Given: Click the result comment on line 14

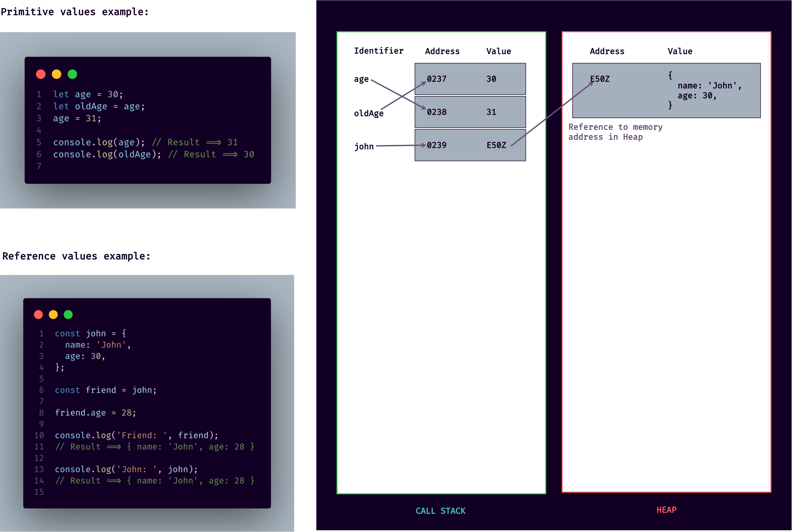Looking at the screenshot, I should point(155,481).
